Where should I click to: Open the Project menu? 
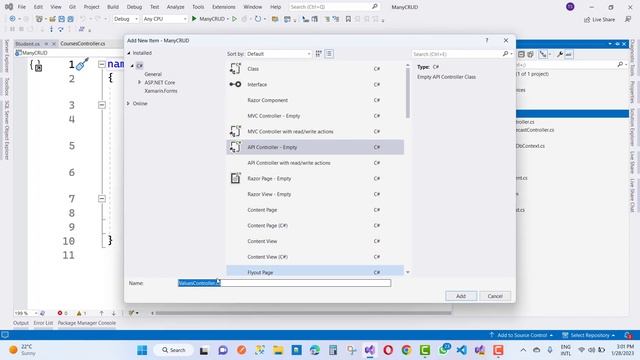(x=91, y=7)
